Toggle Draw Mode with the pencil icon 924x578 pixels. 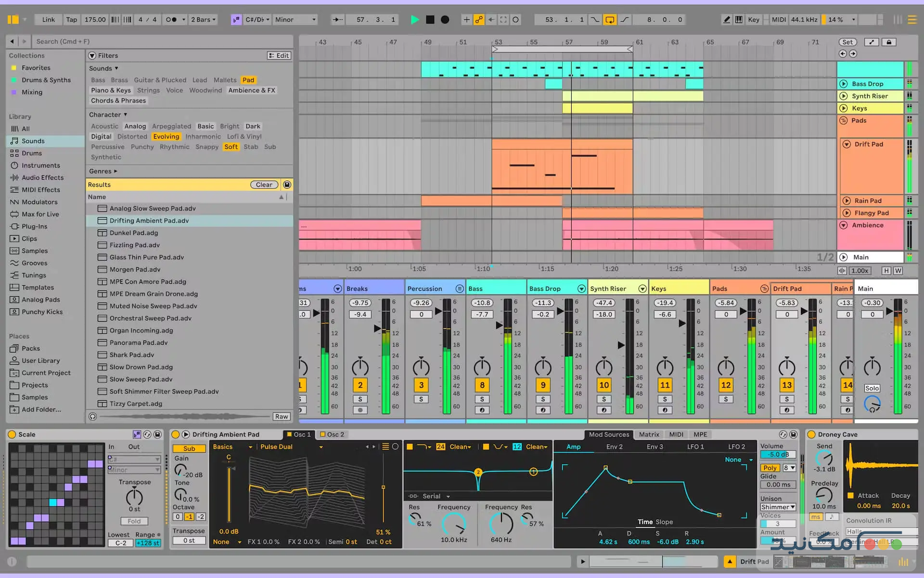pyautogui.click(x=727, y=20)
